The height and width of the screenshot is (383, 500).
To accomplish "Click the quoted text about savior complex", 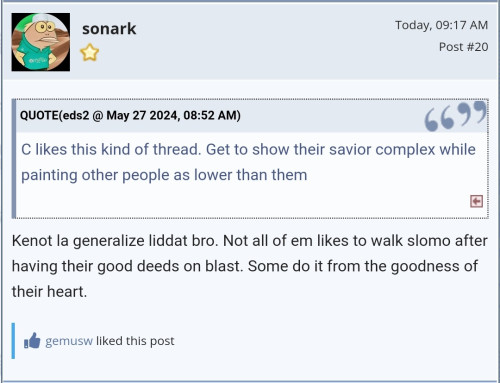I will tap(248, 162).
